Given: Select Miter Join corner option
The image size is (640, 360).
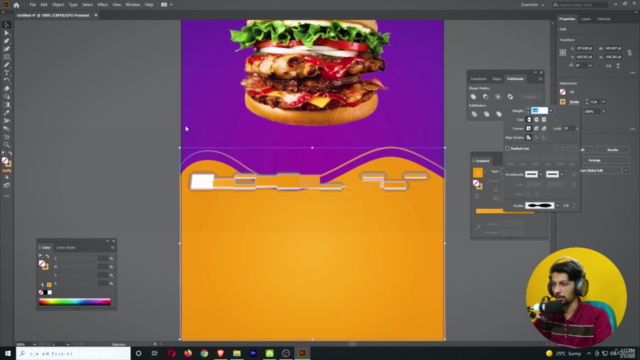Looking at the screenshot, I should [529, 129].
